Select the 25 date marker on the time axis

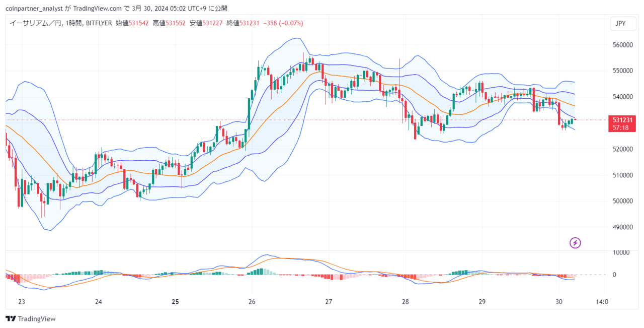175,302
